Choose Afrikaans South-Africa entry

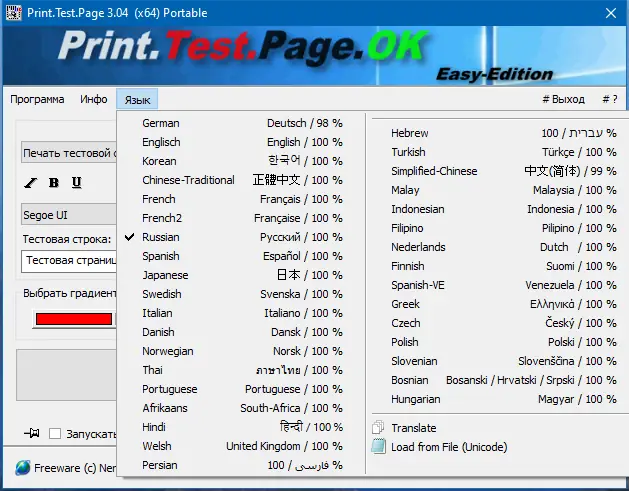(242, 408)
